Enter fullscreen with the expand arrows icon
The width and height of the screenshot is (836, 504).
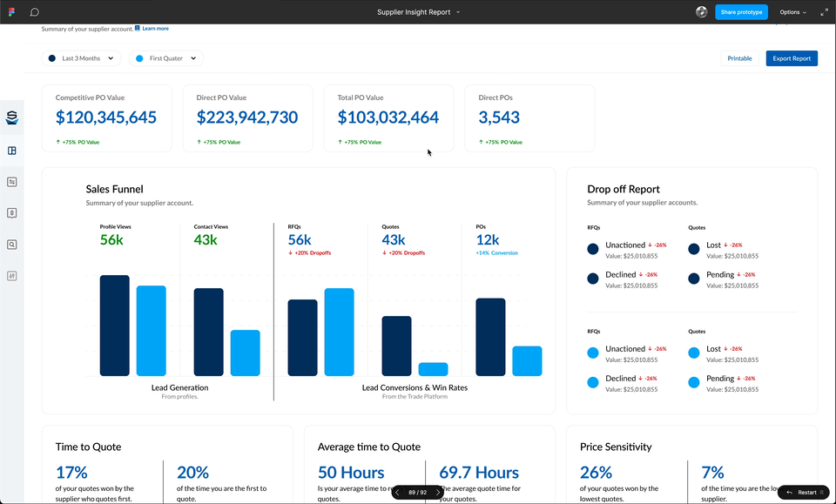[824, 12]
